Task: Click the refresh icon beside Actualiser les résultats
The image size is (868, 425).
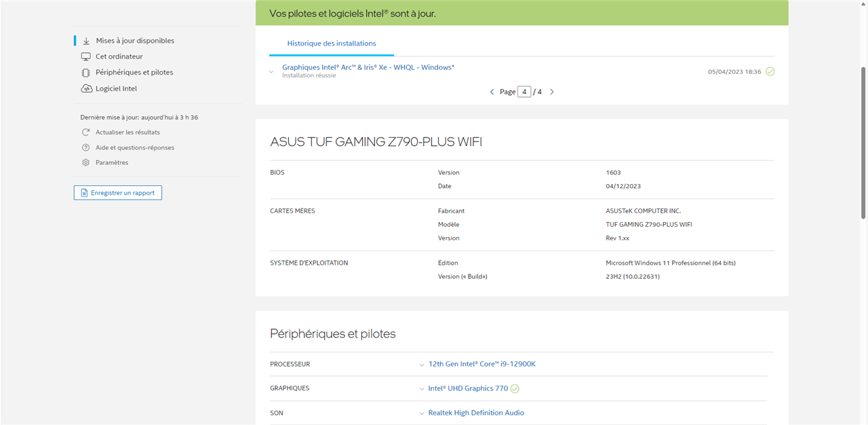Action: (x=85, y=132)
